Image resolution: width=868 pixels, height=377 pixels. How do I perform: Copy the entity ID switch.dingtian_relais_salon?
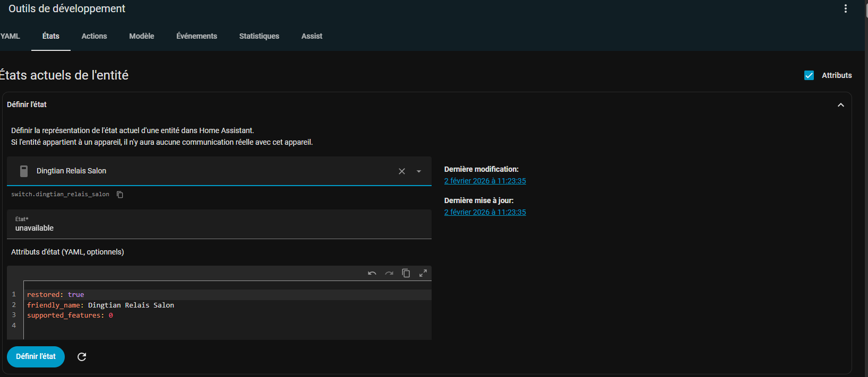pyautogui.click(x=120, y=195)
